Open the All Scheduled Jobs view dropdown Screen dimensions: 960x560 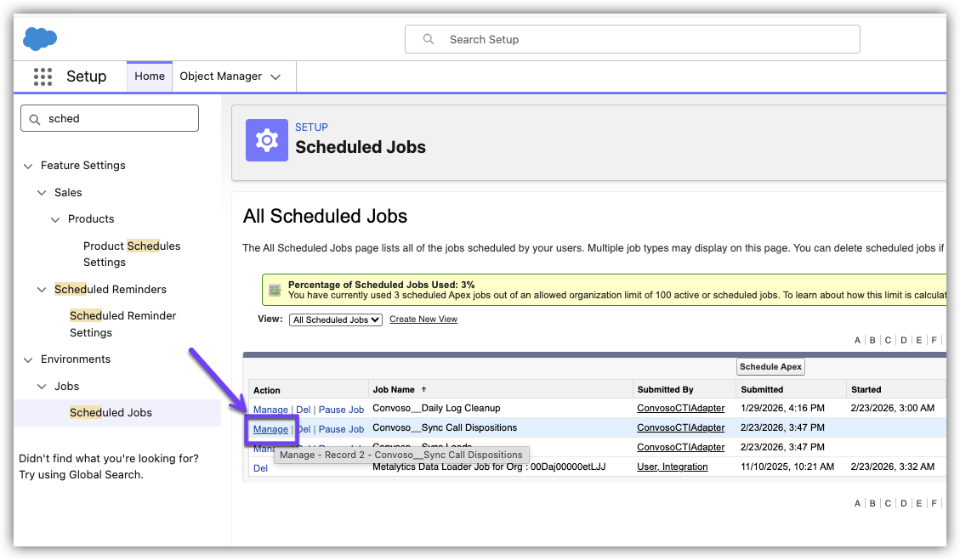(336, 320)
